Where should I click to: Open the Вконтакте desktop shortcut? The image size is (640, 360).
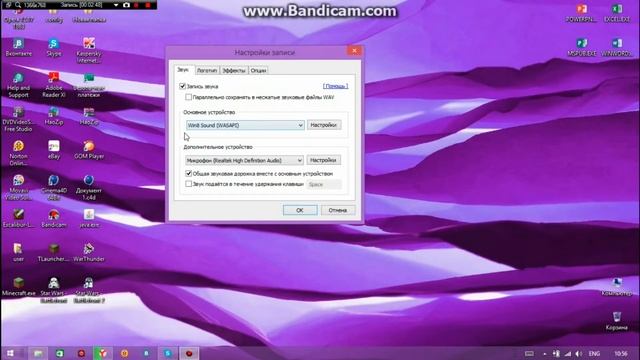tap(18, 47)
